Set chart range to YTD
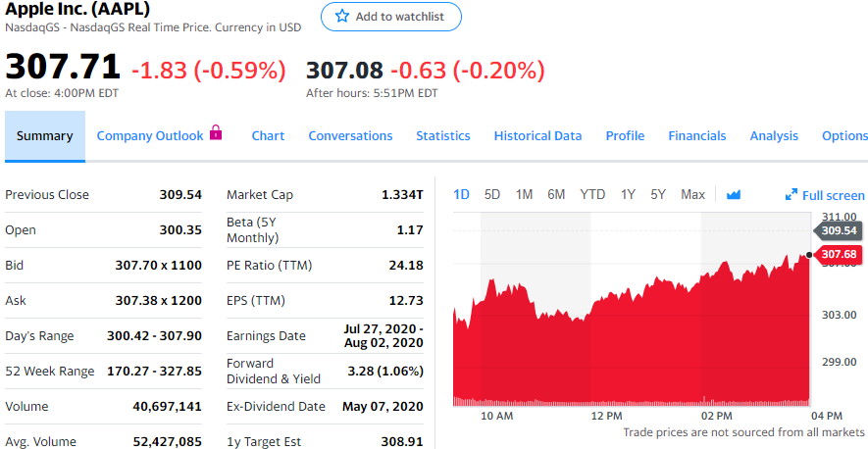This screenshot has width=868, height=449. [592, 194]
